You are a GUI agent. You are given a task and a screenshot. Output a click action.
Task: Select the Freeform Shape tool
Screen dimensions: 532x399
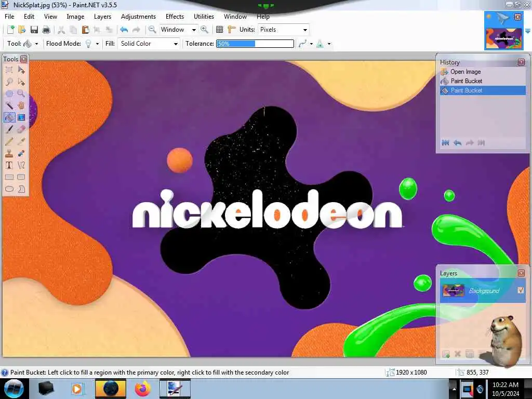click(x=21, y=189)
